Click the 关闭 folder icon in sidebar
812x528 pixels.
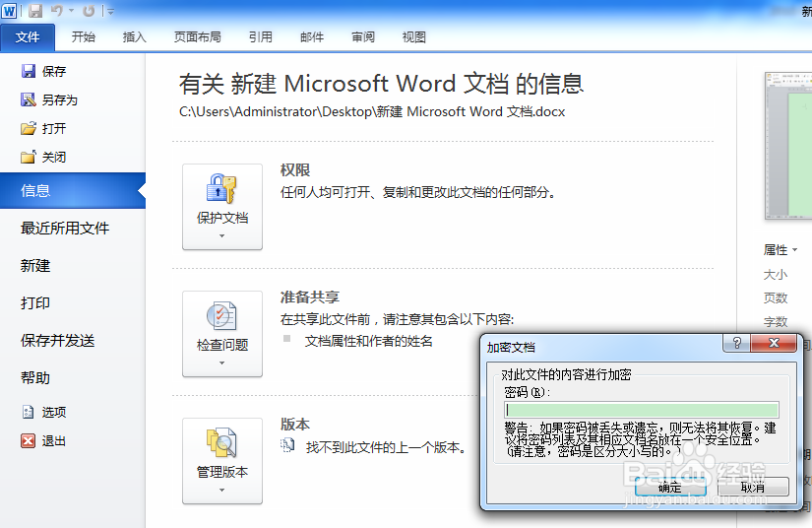(29, 157)
